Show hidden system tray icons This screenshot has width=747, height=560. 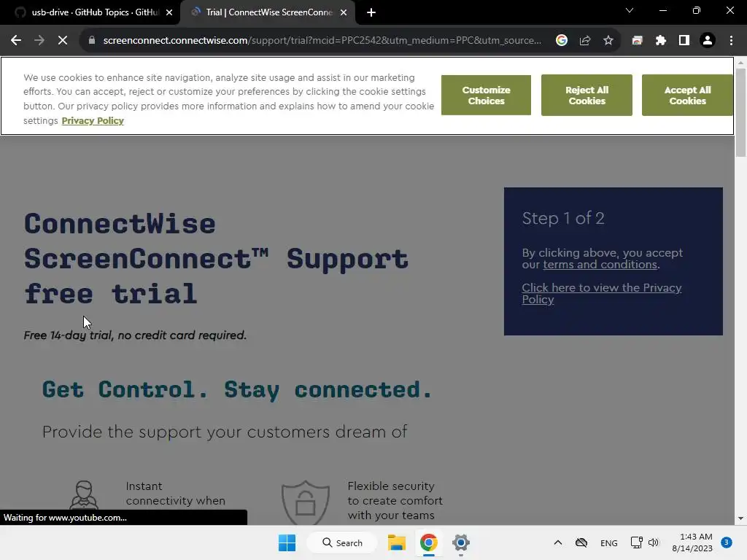558,542
